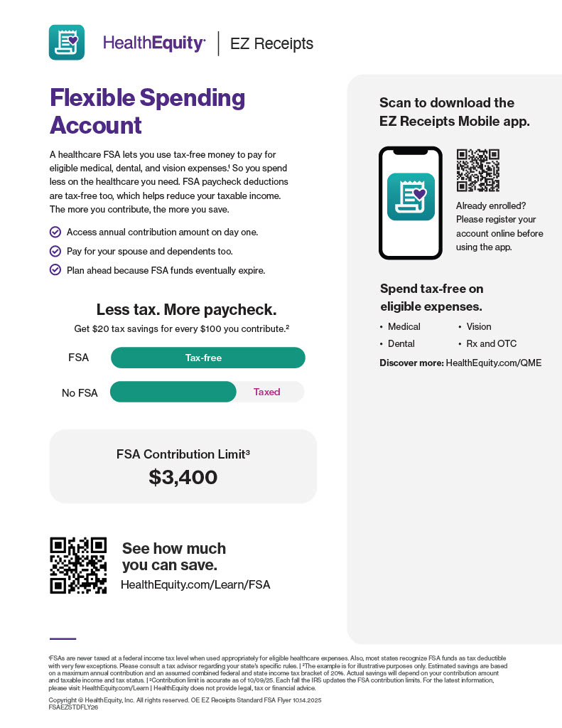Click the Medical bullet item
Viewport: 562px width, 728px height.
point(404,326)
